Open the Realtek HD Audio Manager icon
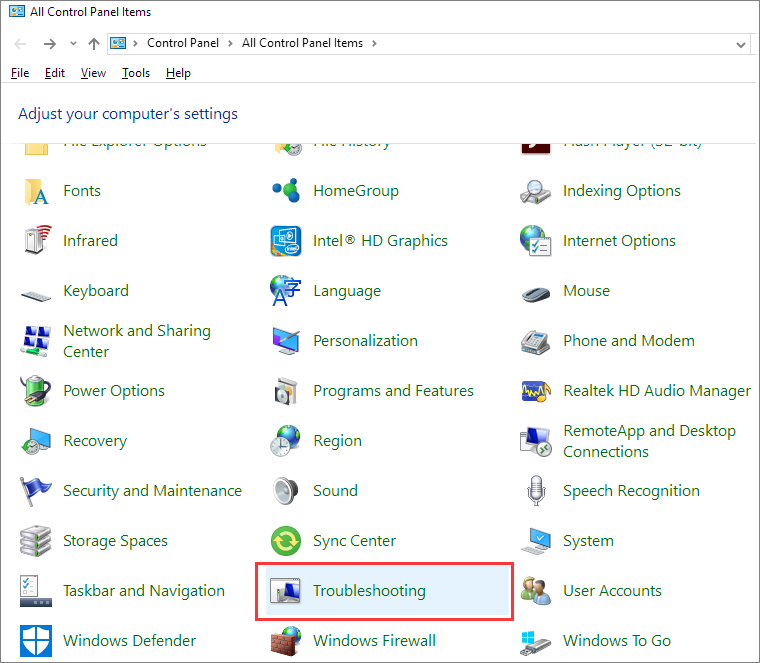 coord(536,391)
